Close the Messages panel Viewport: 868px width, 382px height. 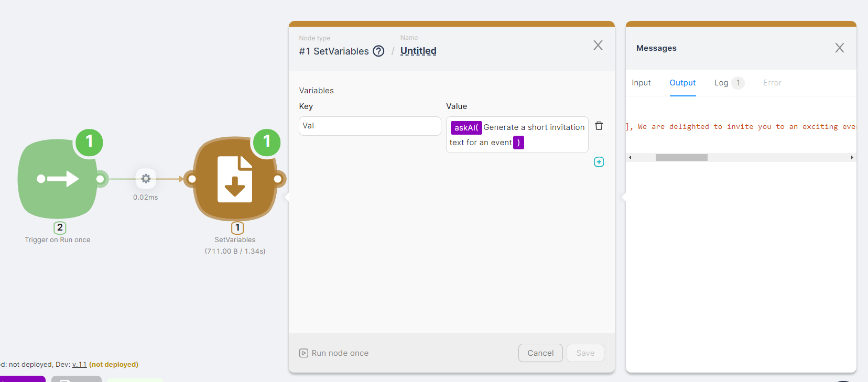[x=839, y=48]
